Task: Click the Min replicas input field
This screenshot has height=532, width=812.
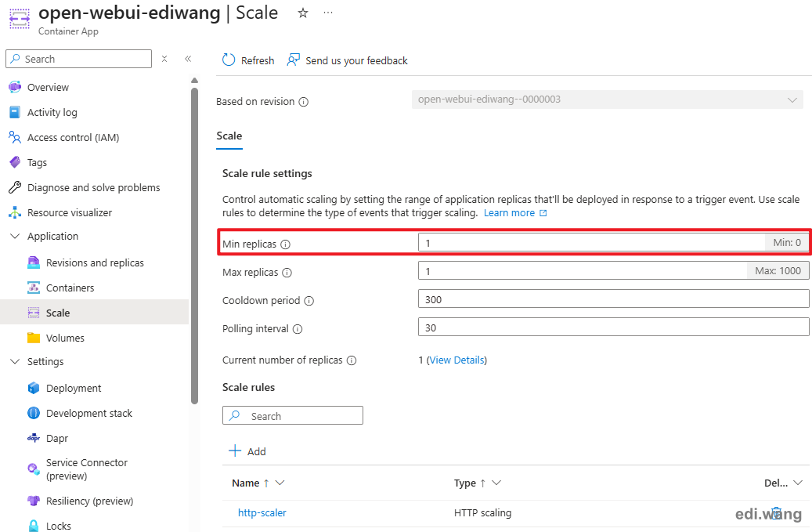Action: 614,242
